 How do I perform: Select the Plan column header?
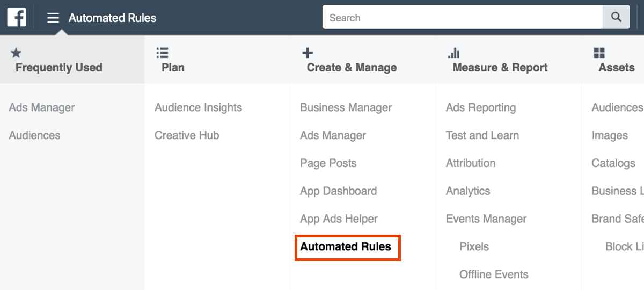(217, 60)
